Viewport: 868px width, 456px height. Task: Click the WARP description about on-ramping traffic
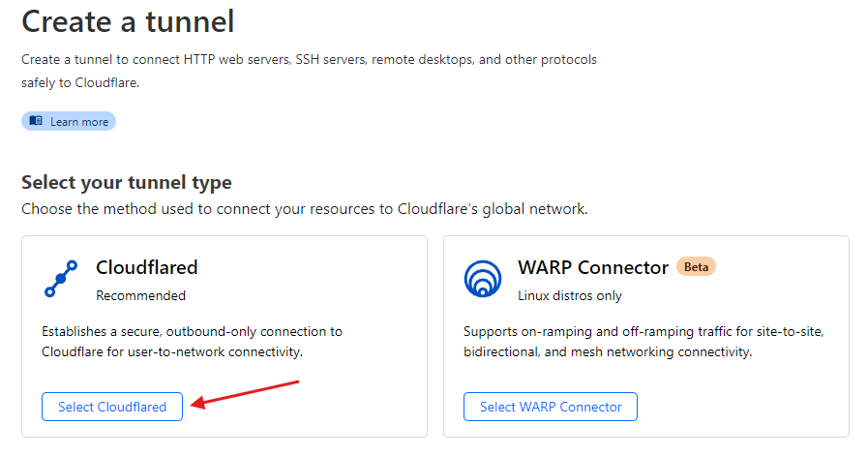pyautogui.click(x=644, y=342)
